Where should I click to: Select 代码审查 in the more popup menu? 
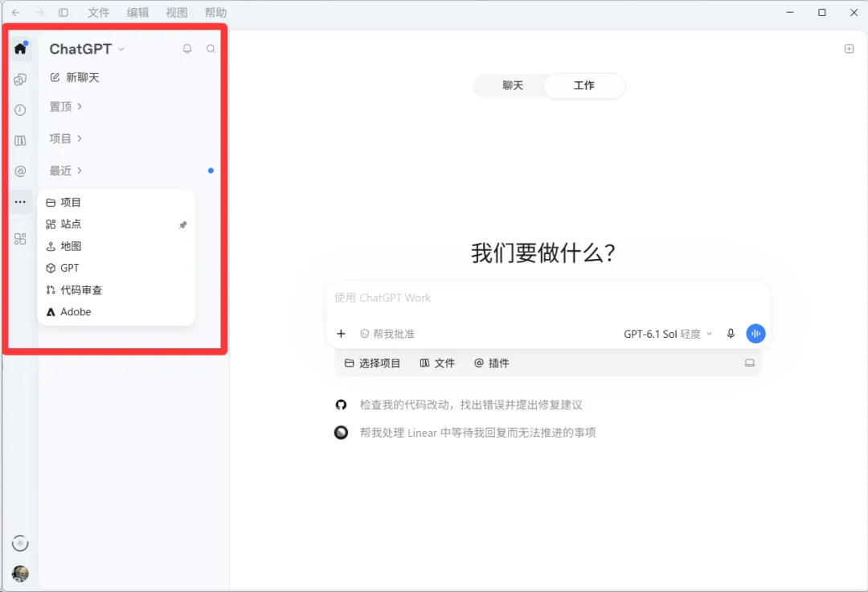pyautogui.click(x=117, y=290)
